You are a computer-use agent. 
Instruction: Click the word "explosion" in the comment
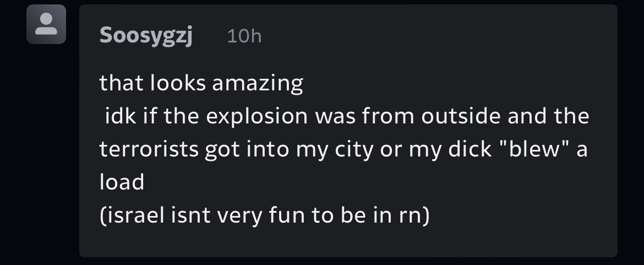coord(256,116)
